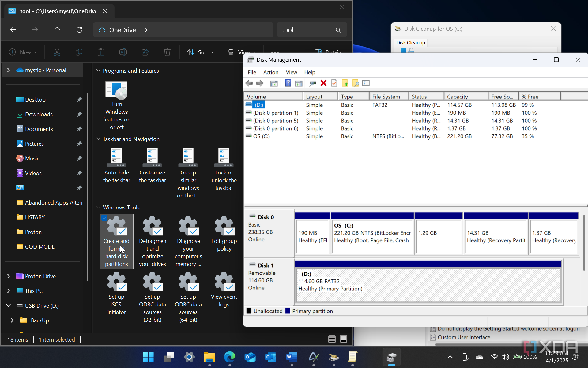Sort by Capacity column header
Viewport: 588px width, 368px height.
coord(466,97)
